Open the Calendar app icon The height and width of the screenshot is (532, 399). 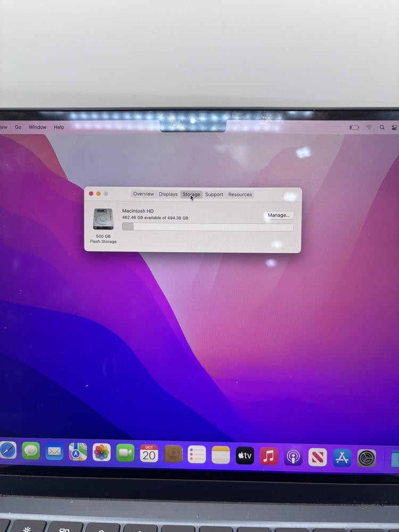[149, 454]
